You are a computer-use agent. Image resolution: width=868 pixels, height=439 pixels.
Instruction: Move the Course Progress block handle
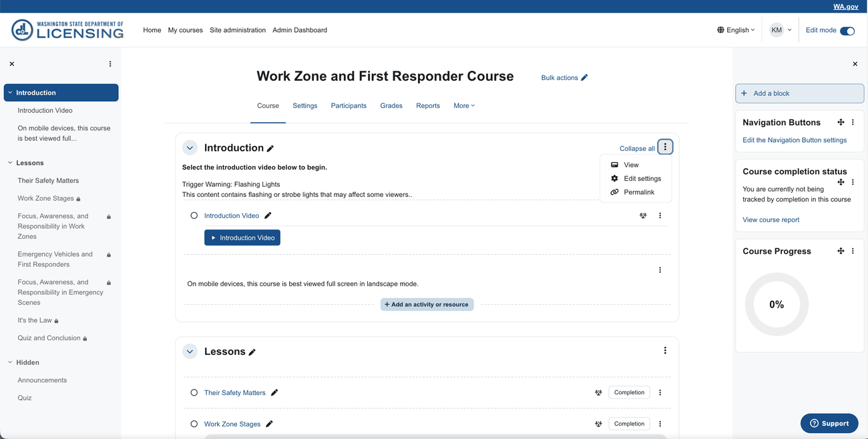tap(841, 251)
